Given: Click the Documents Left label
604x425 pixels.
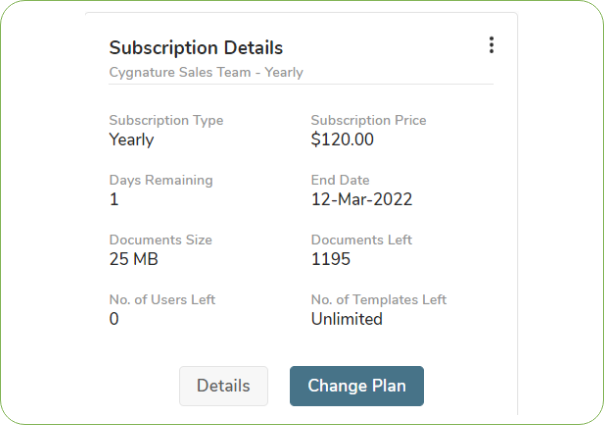Looking at the screenshot, I should (x=361, y=240).
